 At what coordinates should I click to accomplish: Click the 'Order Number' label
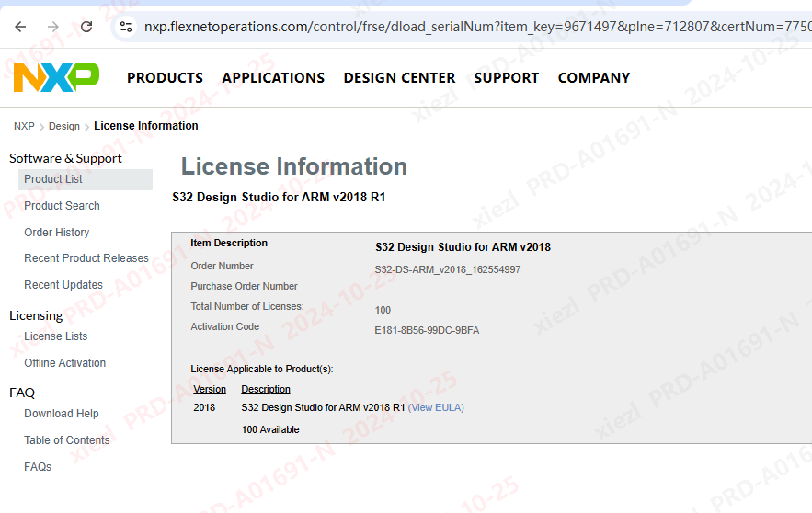point(223,266)
